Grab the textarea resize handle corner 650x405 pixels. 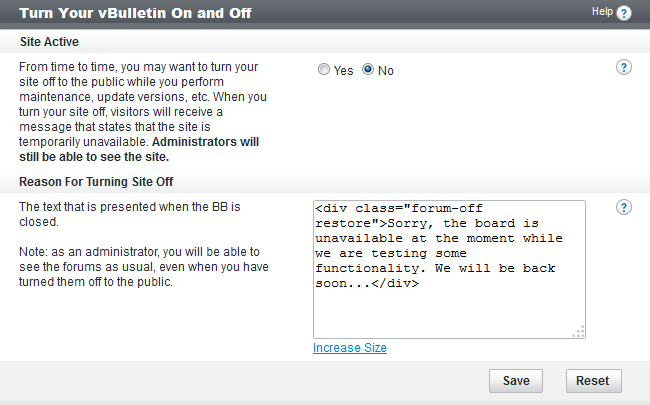[579, 332]
